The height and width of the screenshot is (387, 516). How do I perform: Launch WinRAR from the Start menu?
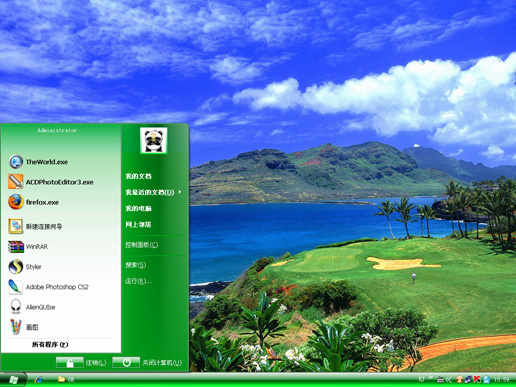pyautogui.click(x=28, y=247)
